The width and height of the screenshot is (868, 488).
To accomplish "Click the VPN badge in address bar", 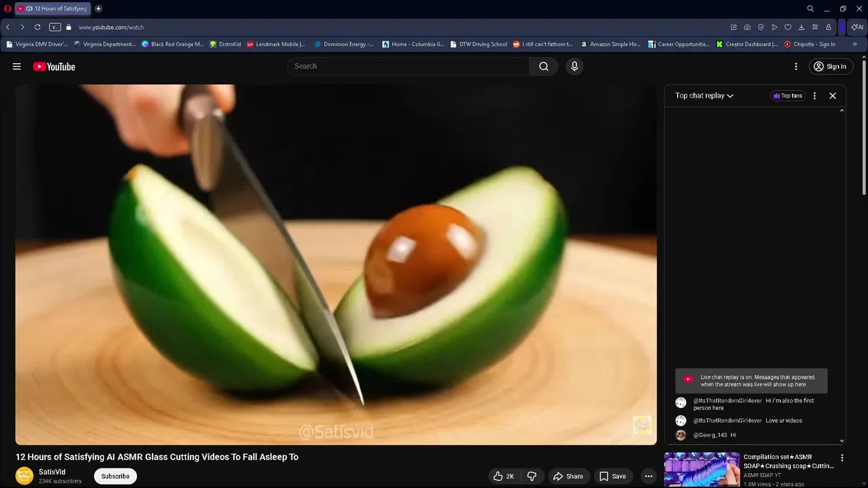I will 55,27.
